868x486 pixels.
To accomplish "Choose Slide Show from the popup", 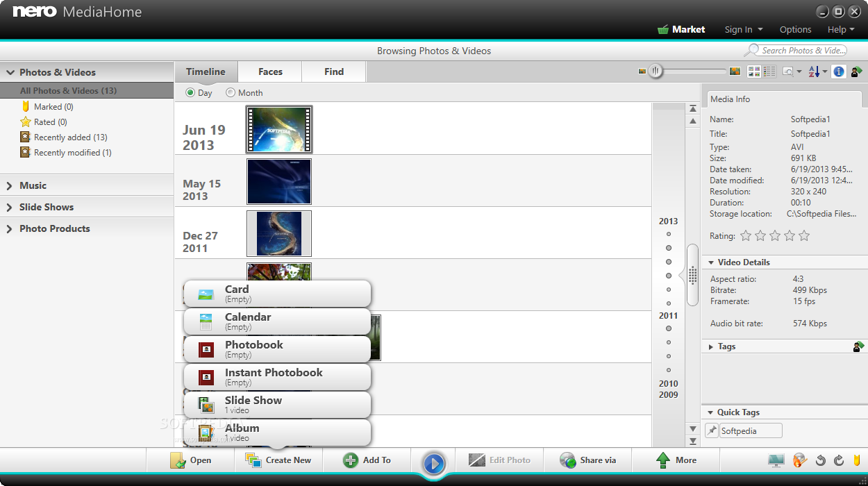I will point(277,405).
